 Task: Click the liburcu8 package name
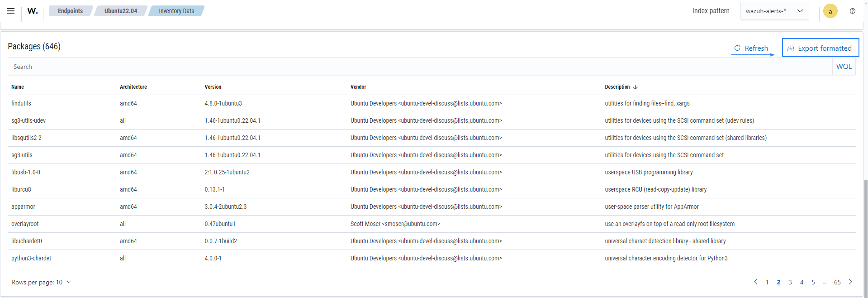click(21, 190)
